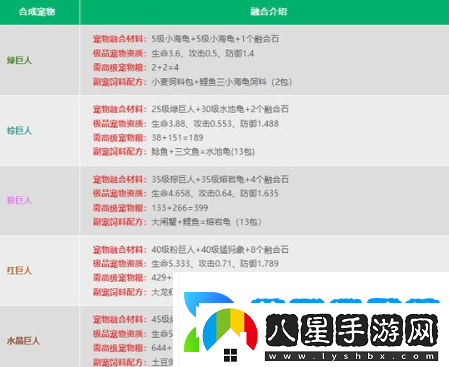Click the text 鲶鱼+三文鱼=水池龟(13包)
Screen dimensions: 449x367
click(203, 152)
